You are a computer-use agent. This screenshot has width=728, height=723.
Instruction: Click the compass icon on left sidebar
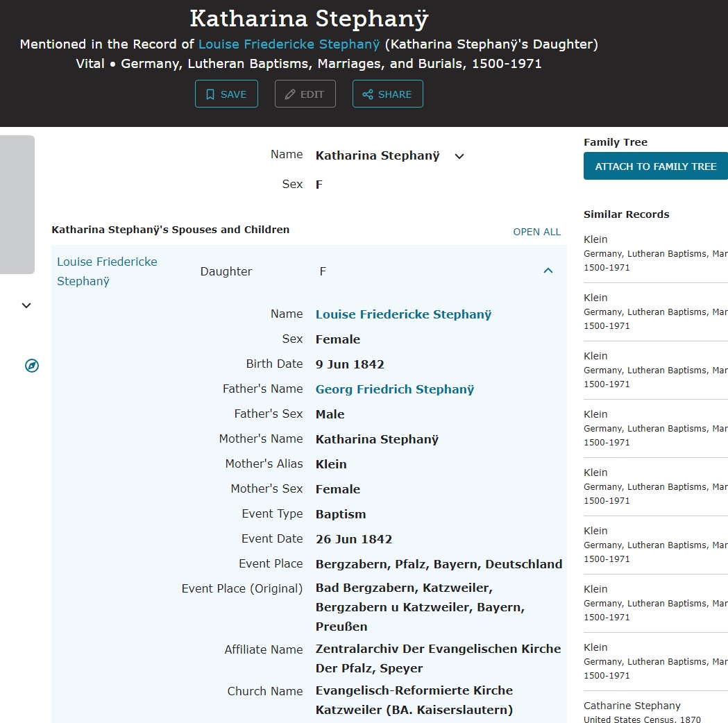(32, 366)
